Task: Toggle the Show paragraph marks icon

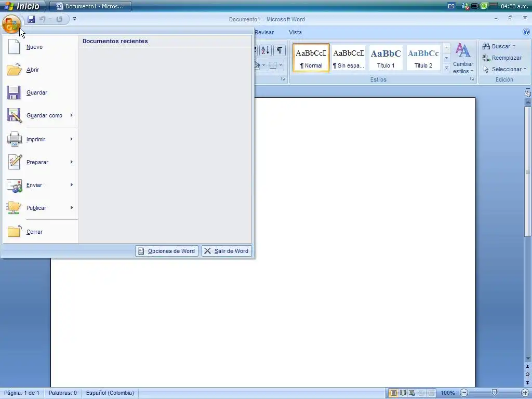Action: click(279, 50)
